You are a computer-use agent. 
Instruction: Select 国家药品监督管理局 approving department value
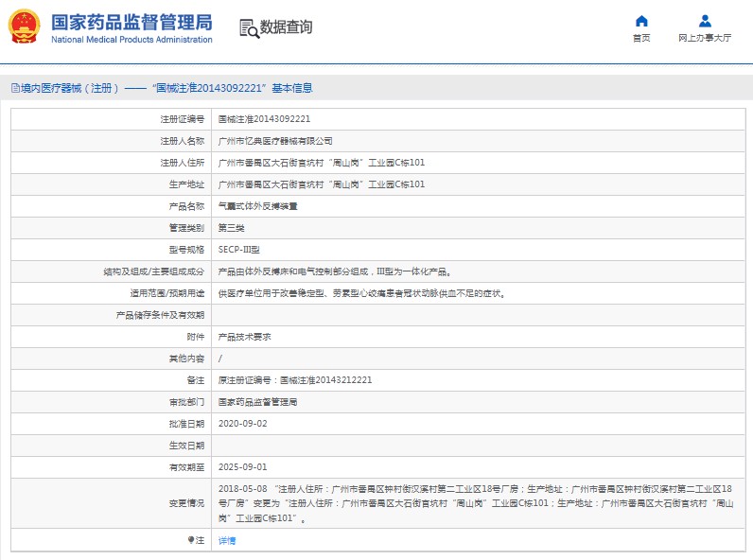[x=257, y=402]
